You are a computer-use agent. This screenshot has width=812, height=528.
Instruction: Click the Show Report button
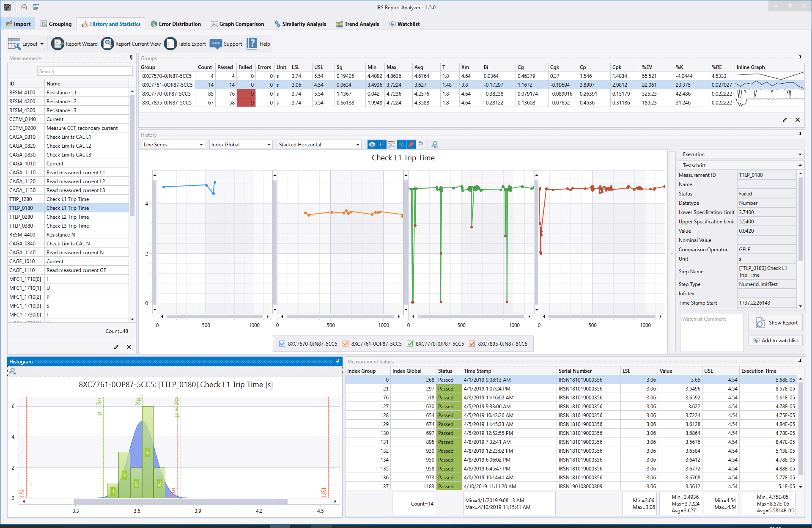pyautogui.click(x=776, y=323)
